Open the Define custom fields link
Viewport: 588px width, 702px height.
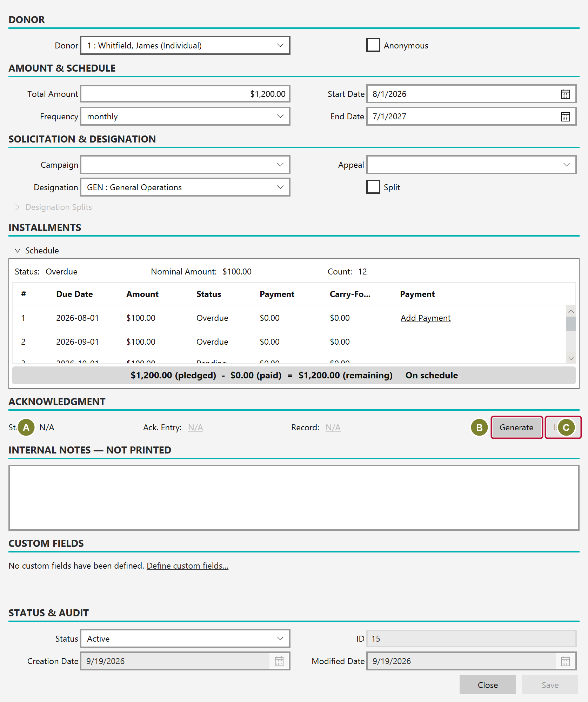point(187,566)
